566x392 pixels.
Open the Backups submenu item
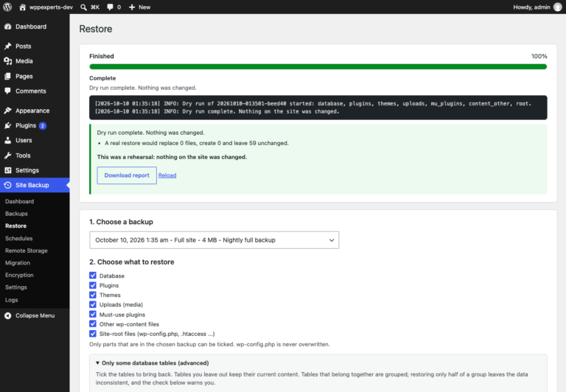tap(16, 214)
